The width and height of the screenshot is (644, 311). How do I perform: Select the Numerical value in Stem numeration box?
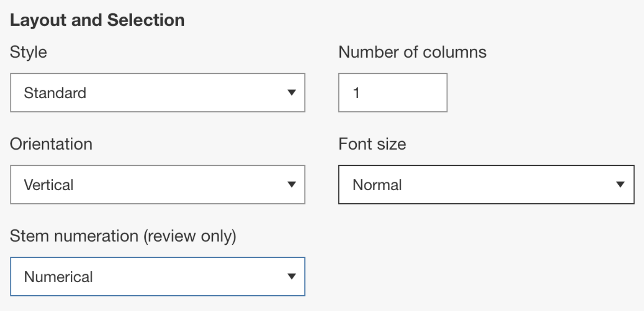(x=58, y=277)
